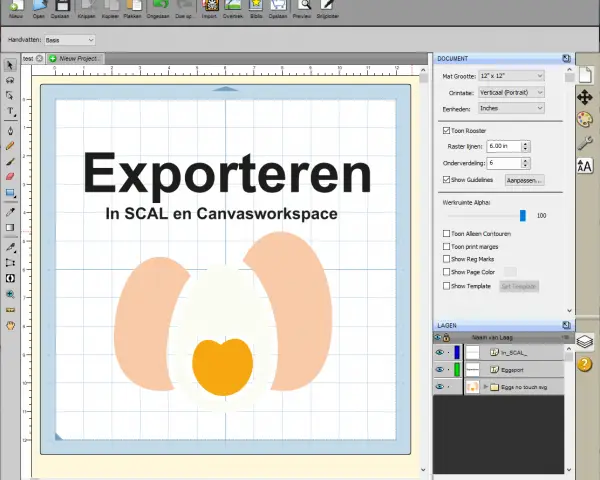Open the Layers stack panel tab
This screenshot has width=600, height=480.
[x=585, y=341]
